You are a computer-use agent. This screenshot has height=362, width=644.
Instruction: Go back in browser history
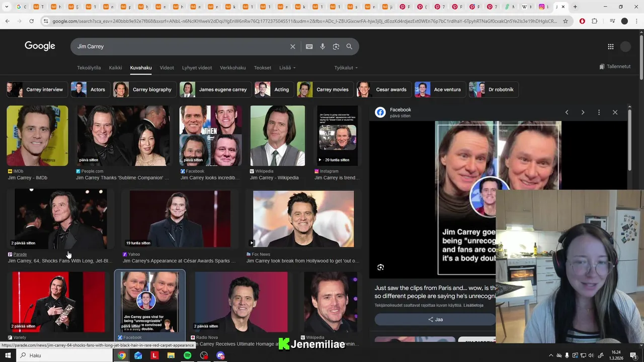[x=7, y=21]
